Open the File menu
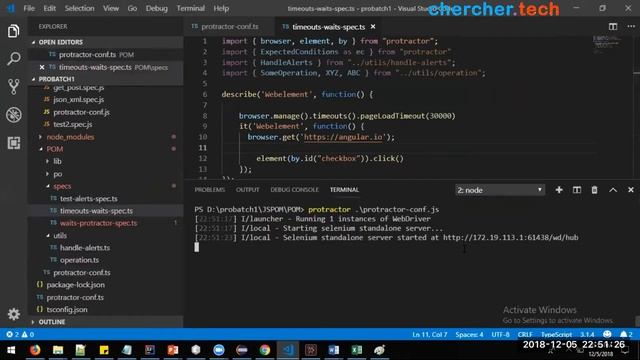This screenshot has width=640, height=360. [x=29, y=8]
